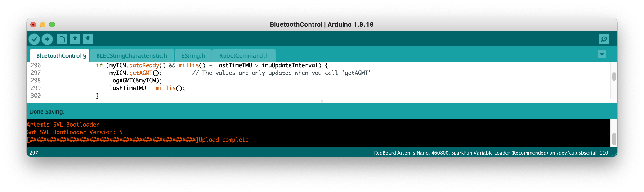
Task: Expand the tab options dropdown arrow
Action: (602, 54)
